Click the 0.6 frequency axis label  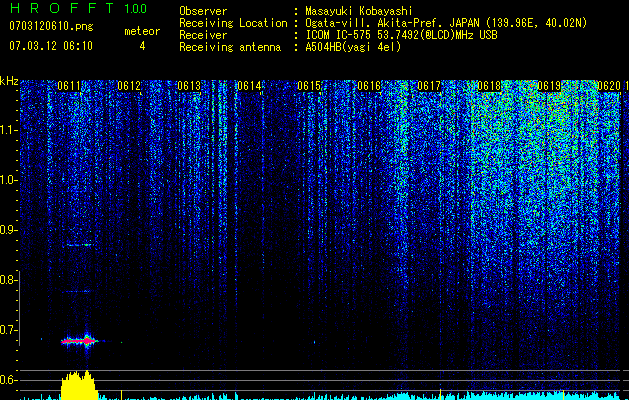(x=8, y=380)
